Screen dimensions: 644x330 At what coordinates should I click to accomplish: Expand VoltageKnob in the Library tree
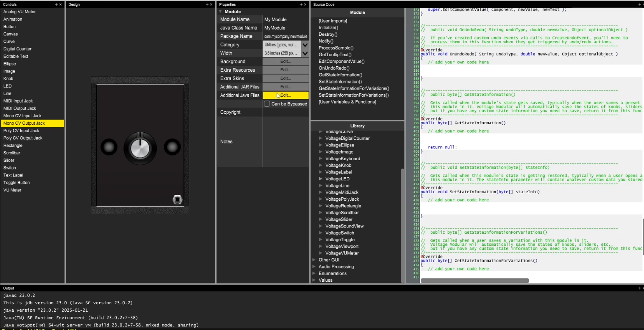coord(321,165)
